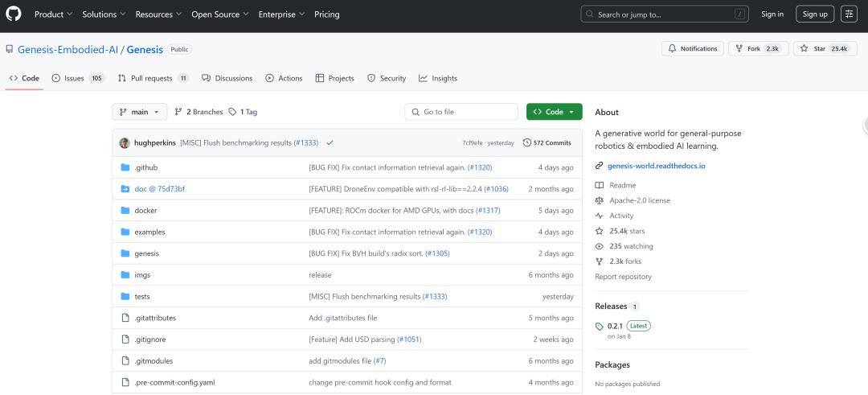This screenshot has height=395, width=868.
Task: Open the .github folder
Action: [x=146, y=167]
